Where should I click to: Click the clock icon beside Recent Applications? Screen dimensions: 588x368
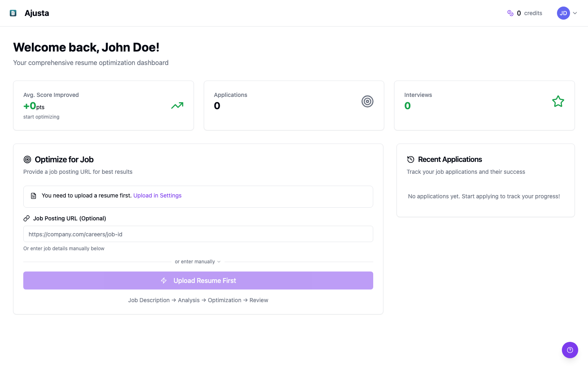(x=410, y=159)
